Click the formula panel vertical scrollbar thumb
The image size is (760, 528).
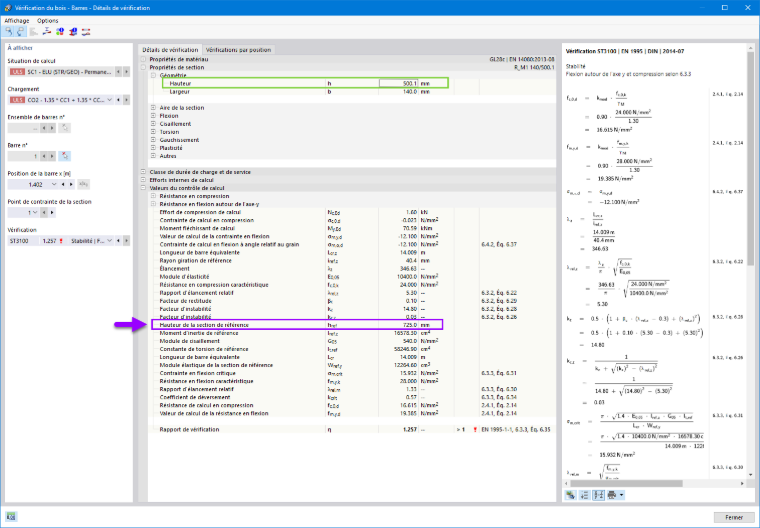tap(750, 158)
